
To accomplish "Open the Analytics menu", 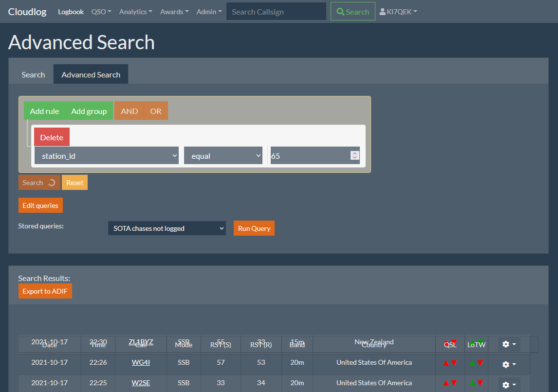I will 135,11.
